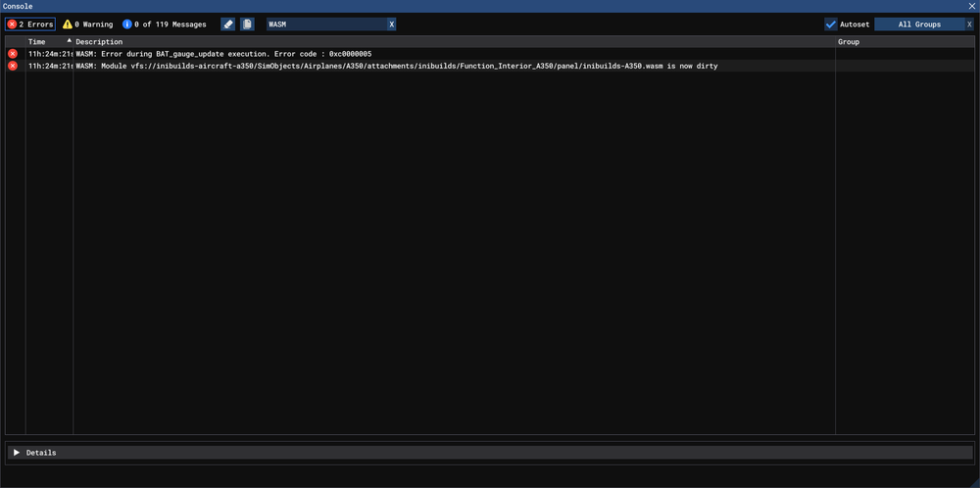The height and width of the screenshot is (488, 980).
Task: Click red error icon of 'now dirty' row
Action: tap(13, 66)
